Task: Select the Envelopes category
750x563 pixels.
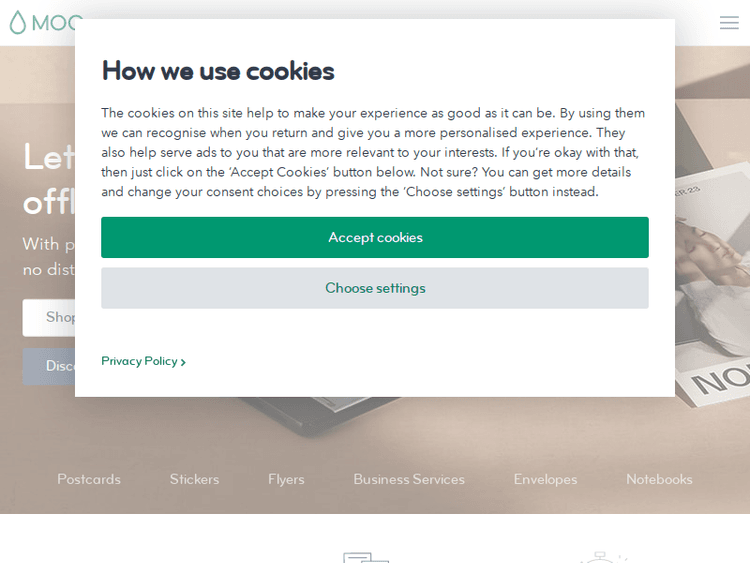Action: 545,479
